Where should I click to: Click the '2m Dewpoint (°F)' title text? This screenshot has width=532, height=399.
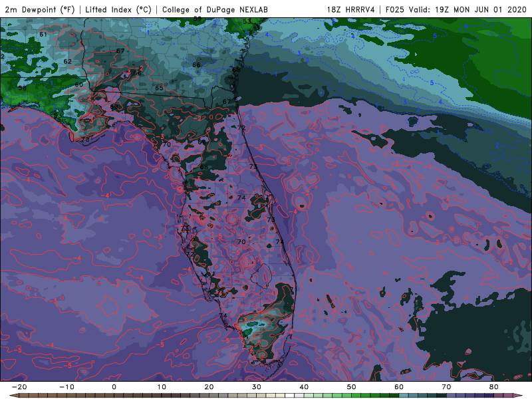(40, 9)
